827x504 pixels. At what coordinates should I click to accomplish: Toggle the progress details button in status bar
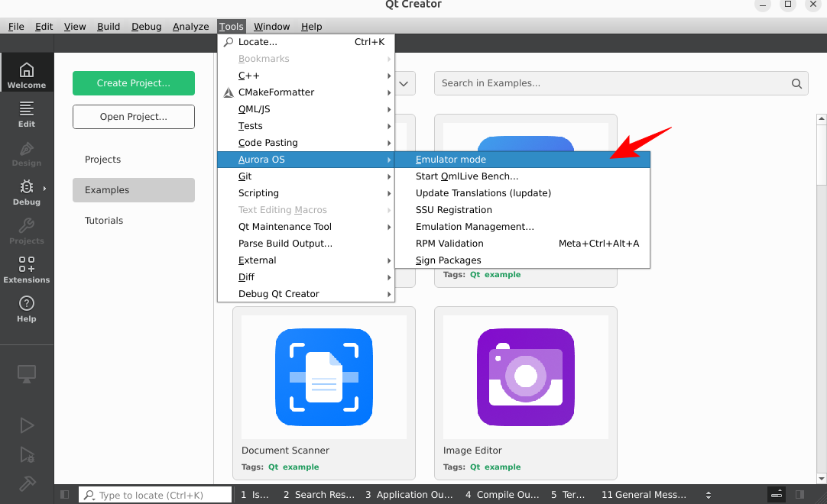[x=777, y=495]
